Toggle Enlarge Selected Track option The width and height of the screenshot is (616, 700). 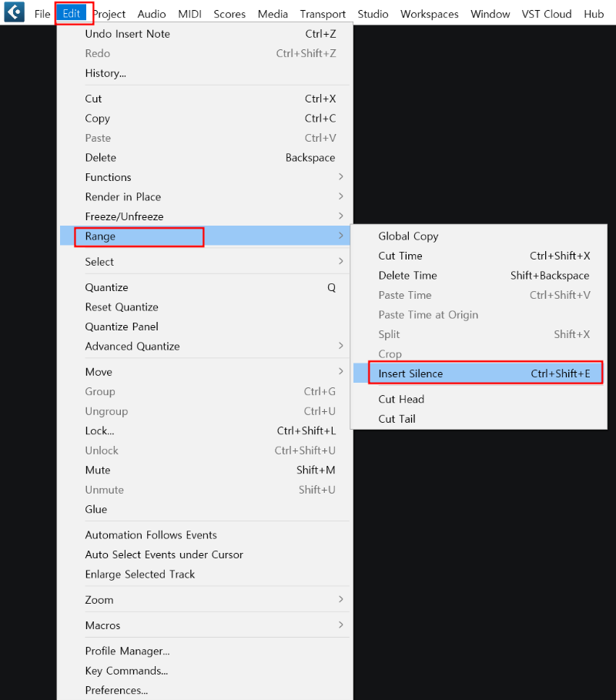206,574
